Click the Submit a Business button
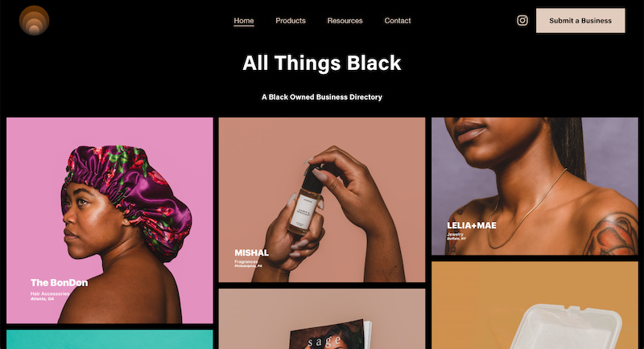This screenshot has width=644, height=349. coord(580,20)
